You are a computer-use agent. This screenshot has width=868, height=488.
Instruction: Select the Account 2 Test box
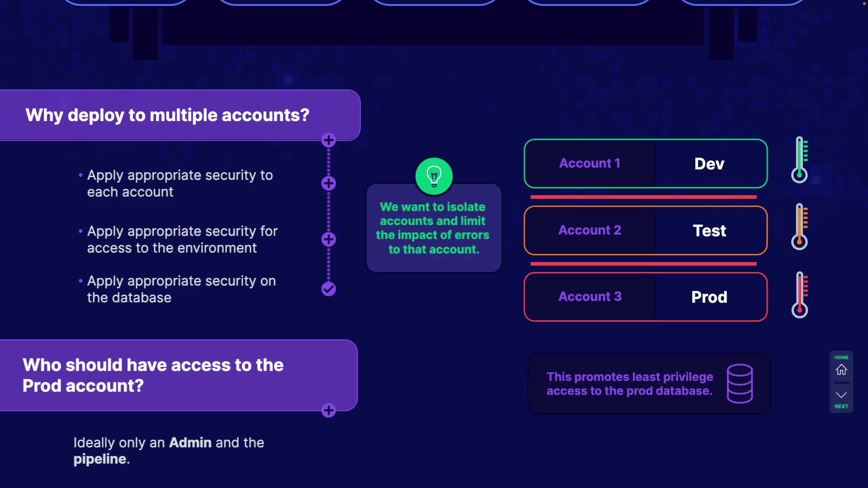[645, 230]
